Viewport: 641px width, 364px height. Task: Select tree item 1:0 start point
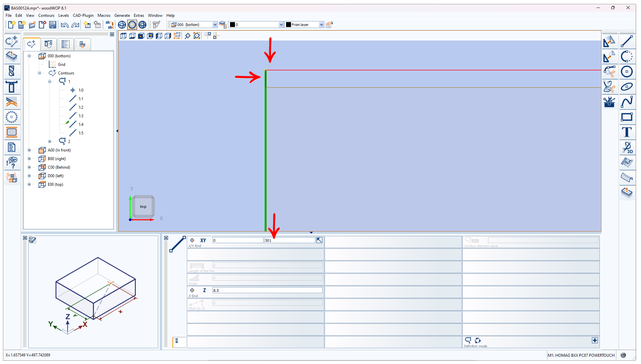81,90
